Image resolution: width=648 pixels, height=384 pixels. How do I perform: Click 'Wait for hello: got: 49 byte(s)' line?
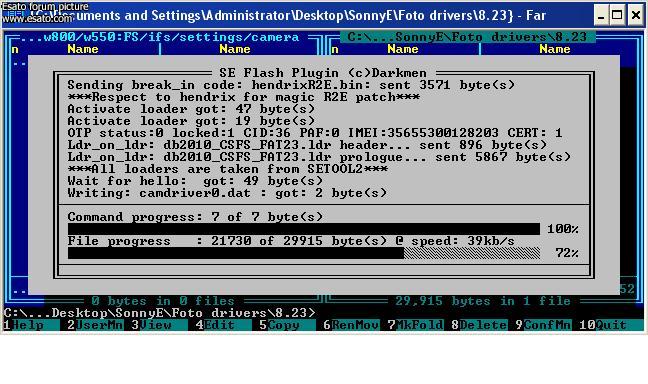point(195,181)
